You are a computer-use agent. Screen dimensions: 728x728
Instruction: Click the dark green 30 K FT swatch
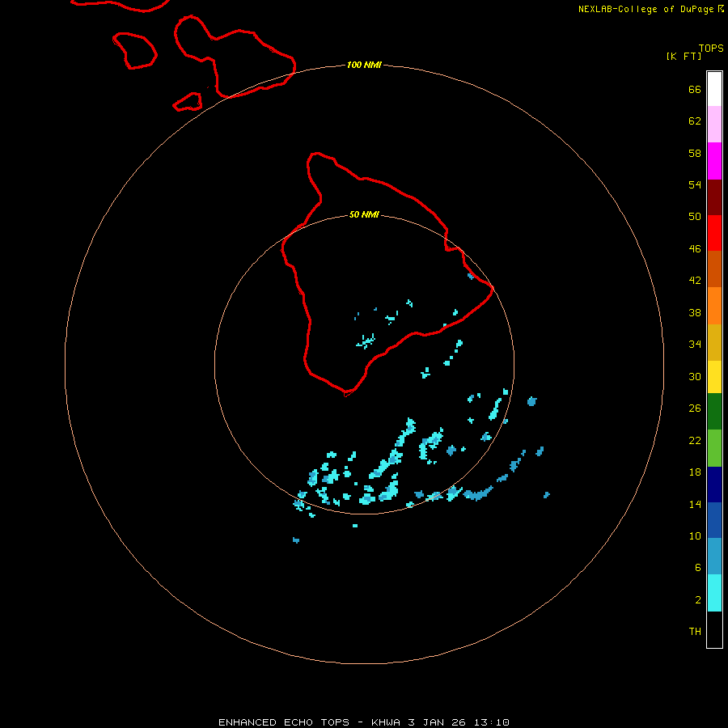coord(714,412)
